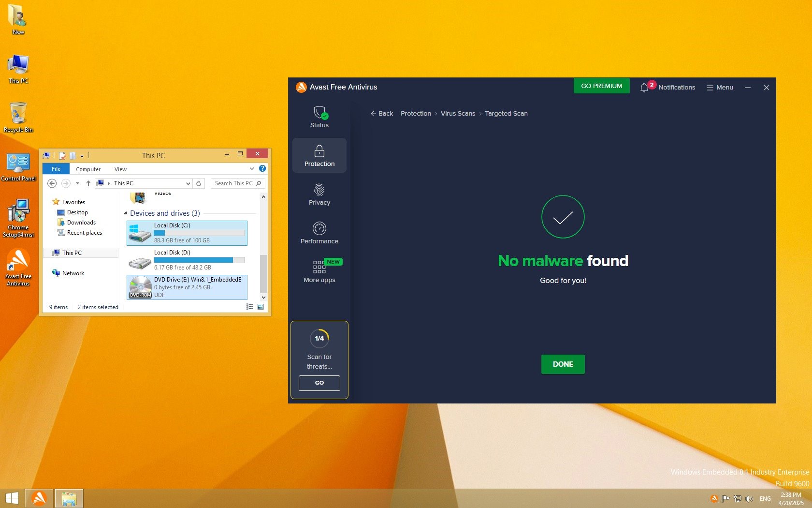
Task: Open the Status section in Avast sidebar
Action: point(319,117)
